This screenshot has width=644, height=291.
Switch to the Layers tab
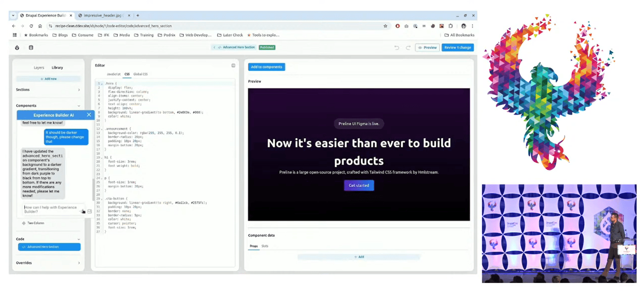click(x=39, y=67)
